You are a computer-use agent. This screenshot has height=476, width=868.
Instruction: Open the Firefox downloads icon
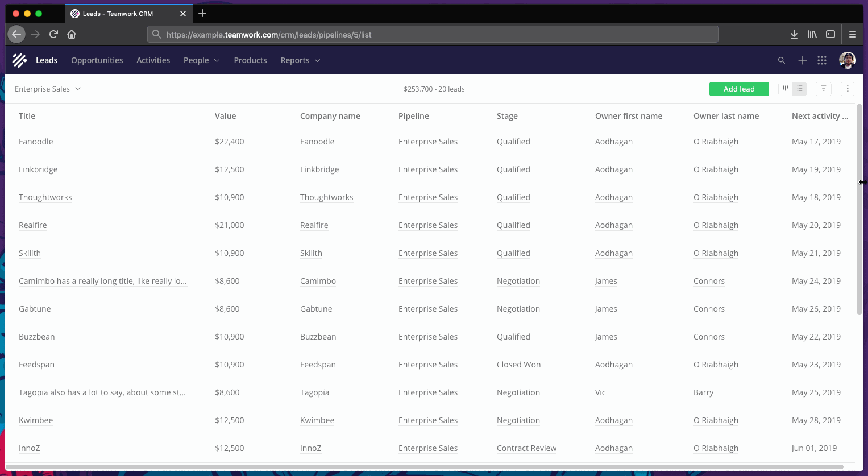point(794,34)
